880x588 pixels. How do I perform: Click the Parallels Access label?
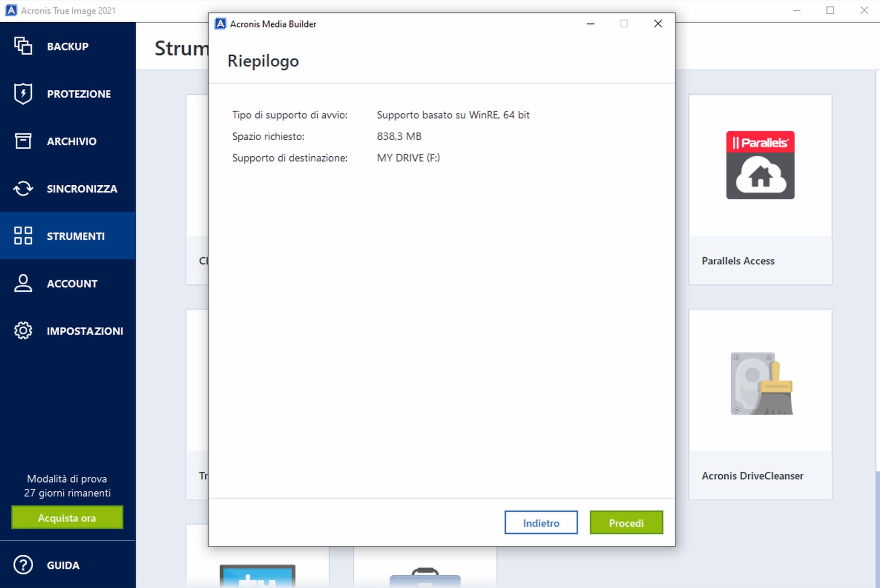738,261
